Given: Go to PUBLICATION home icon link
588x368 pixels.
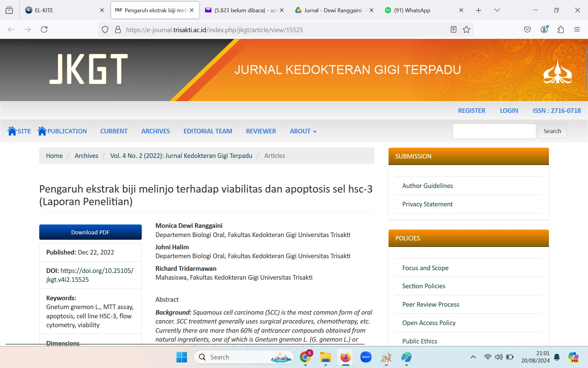Looking at the screenshot, I should point(62,131).
